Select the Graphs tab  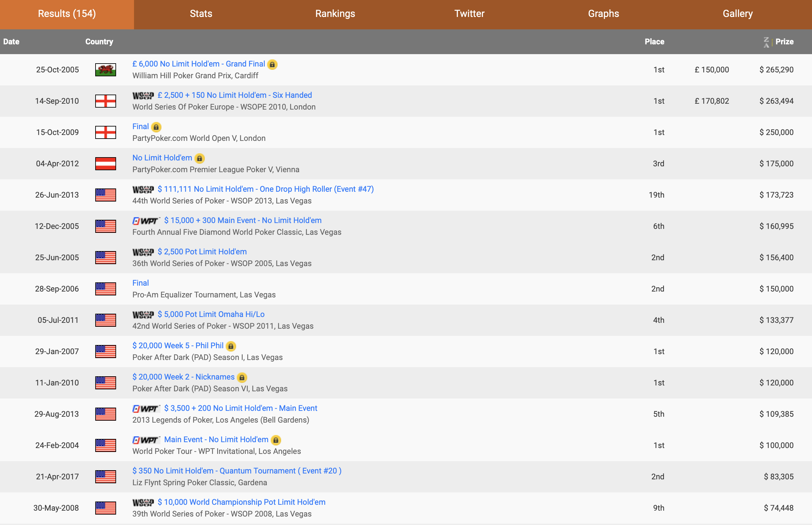coord(603,14)
